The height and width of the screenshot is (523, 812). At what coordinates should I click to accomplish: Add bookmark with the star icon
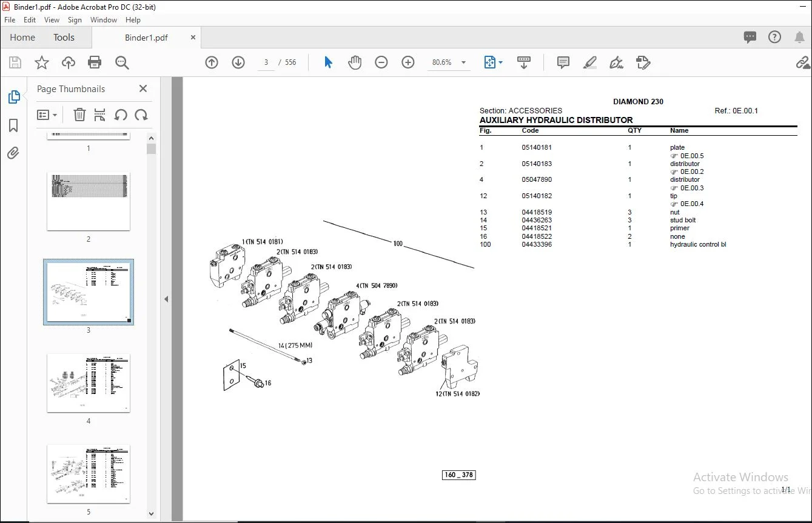[x=42, y=62]
